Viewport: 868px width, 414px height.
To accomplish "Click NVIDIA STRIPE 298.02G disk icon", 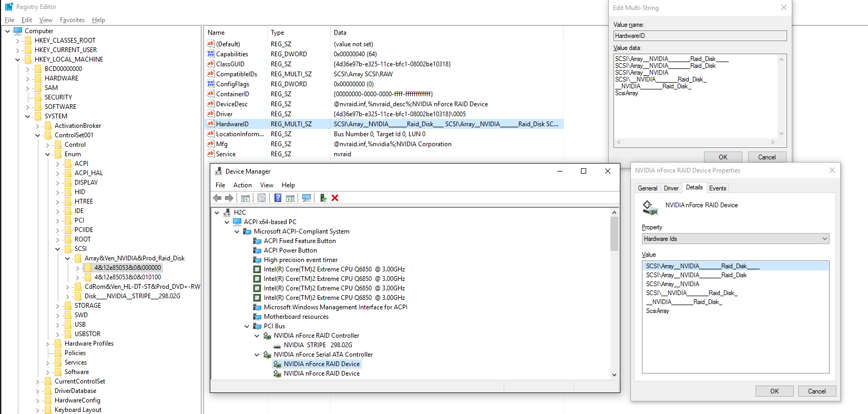I will (277, 345).
